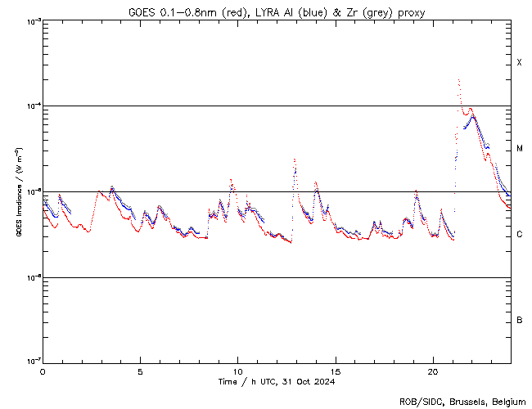Click the 10⁻³ y-axis tick label
This screenshot has height=409, width=532.
(29, 21)
